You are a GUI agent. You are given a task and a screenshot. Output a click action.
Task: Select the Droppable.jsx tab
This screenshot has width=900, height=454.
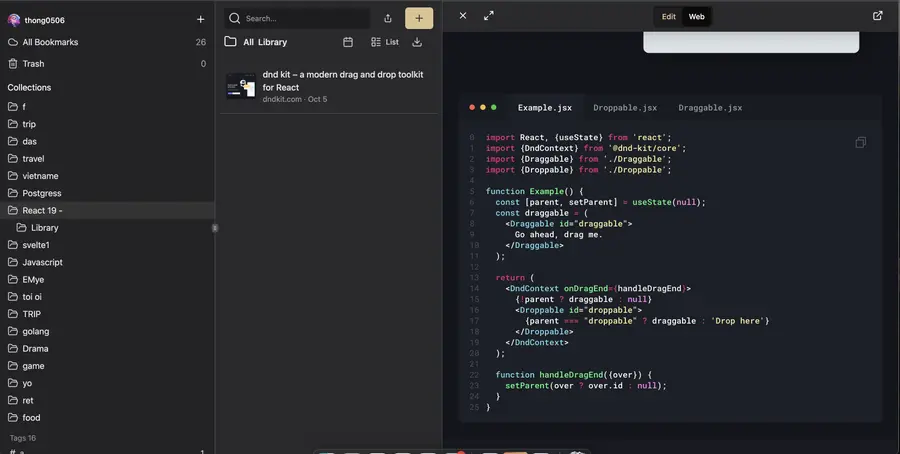(x=625, y=108)
